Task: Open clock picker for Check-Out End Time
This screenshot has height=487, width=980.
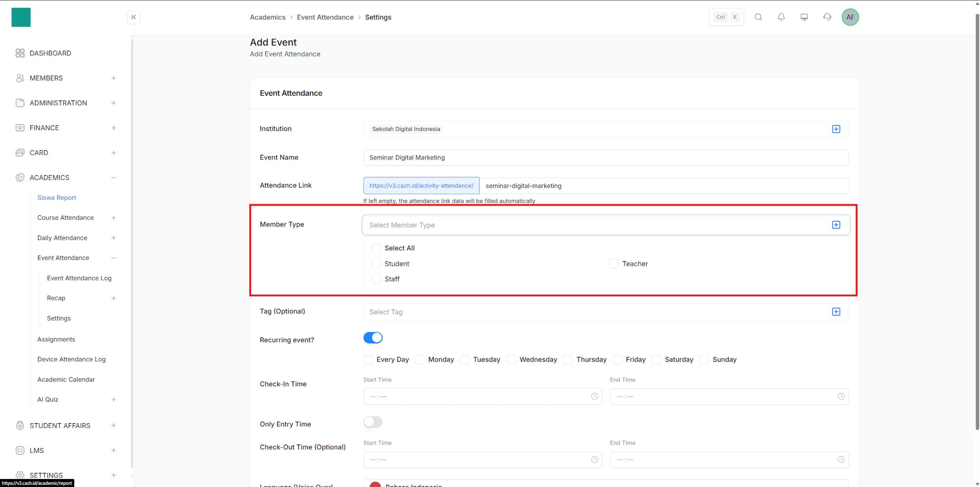Action: tap(841, 460)
